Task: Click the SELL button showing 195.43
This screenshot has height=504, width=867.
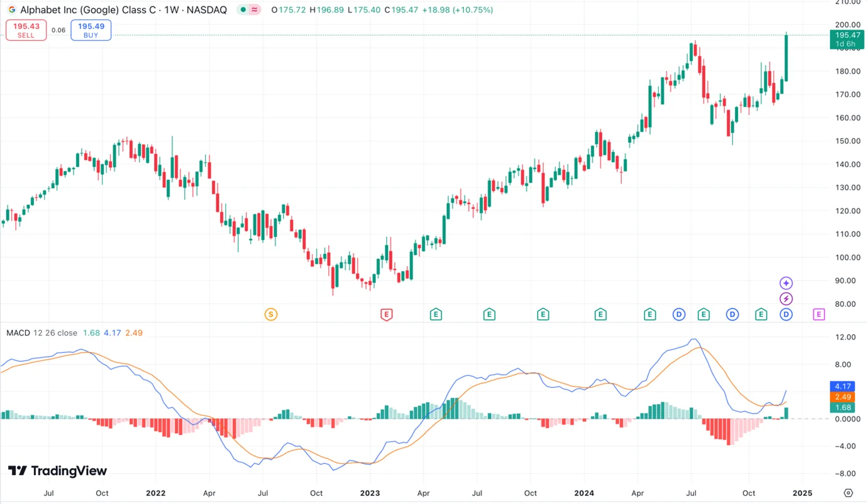Action: pyautogui.click(x=26, y=30)
